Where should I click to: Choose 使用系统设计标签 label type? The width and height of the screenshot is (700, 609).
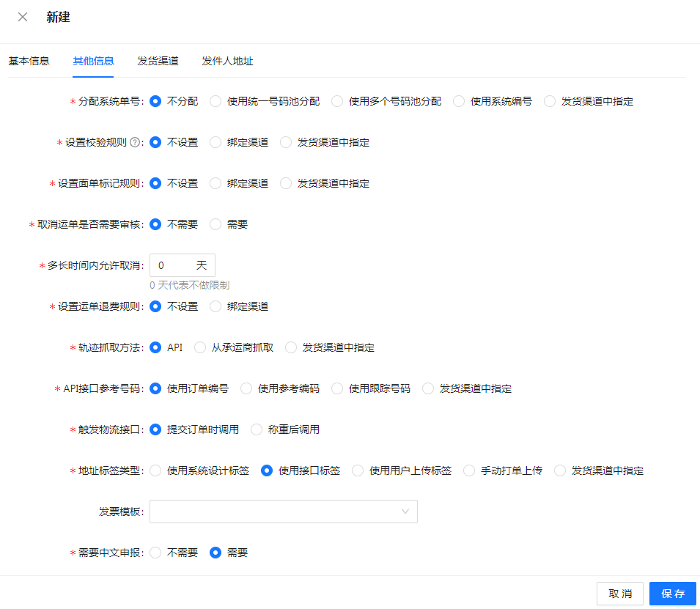click(x=155, y=470)
